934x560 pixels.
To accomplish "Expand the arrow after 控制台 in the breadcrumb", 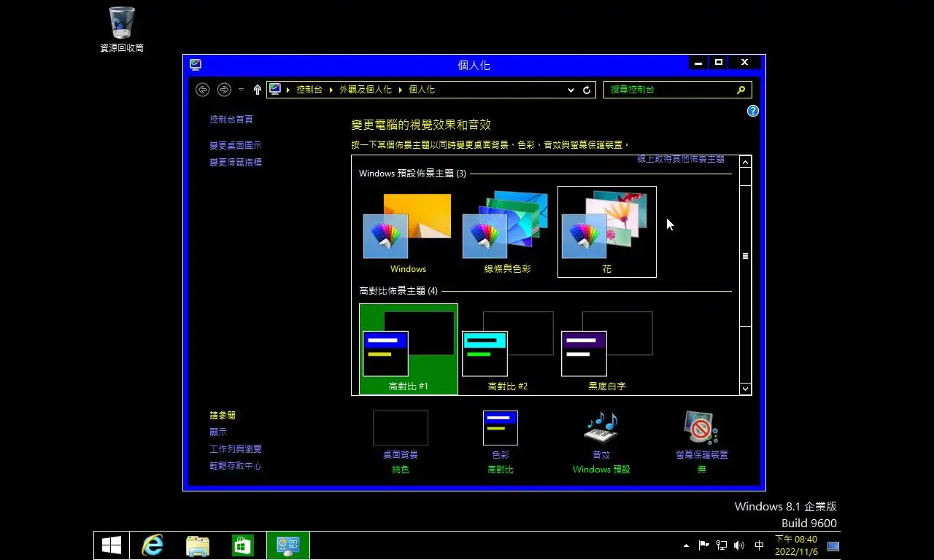I will pos(331,90).
